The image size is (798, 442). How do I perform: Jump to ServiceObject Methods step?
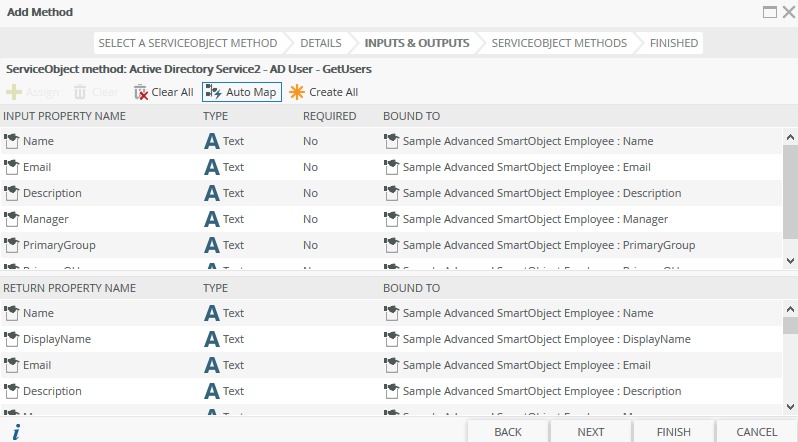559,43
